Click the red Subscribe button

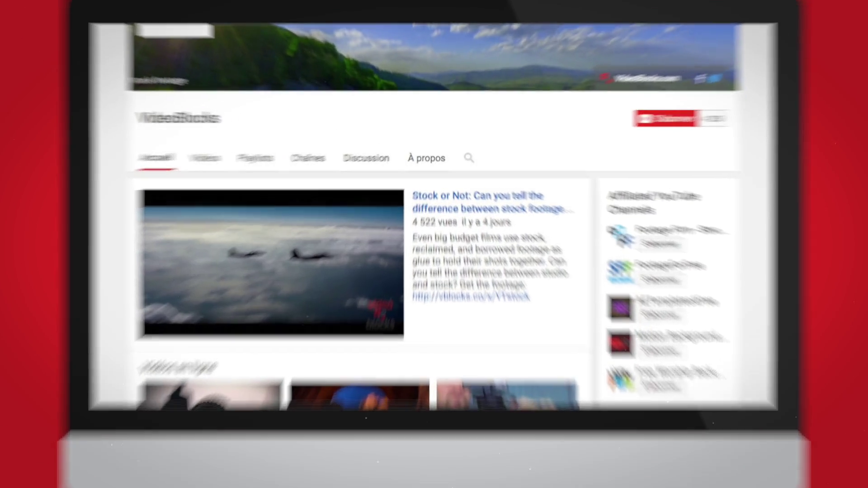(x=665, y=118)
